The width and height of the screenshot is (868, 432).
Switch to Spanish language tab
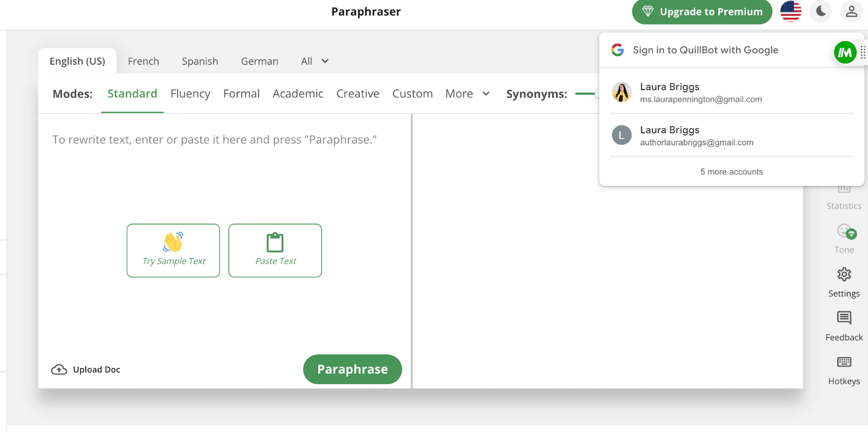tap(200, 61)
